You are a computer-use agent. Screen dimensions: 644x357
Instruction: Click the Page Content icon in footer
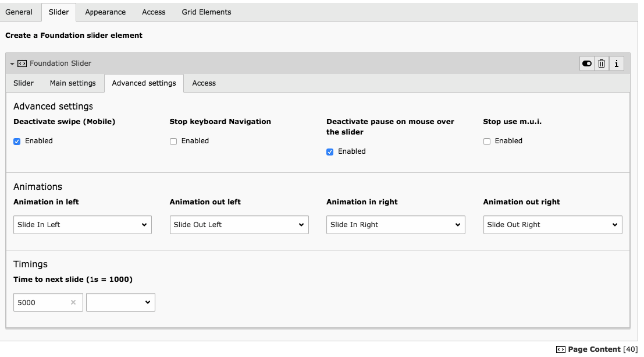point(561,349)
